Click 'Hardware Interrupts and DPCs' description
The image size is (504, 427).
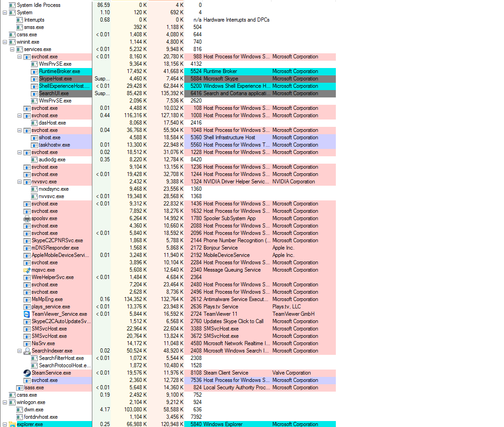(236, 20)
